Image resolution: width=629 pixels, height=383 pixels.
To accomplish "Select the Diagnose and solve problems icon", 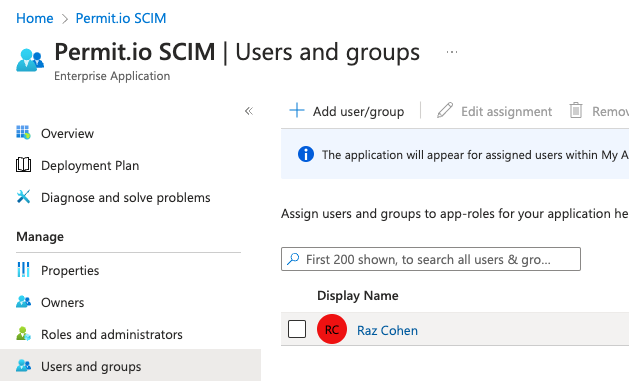I will [23, 197].
